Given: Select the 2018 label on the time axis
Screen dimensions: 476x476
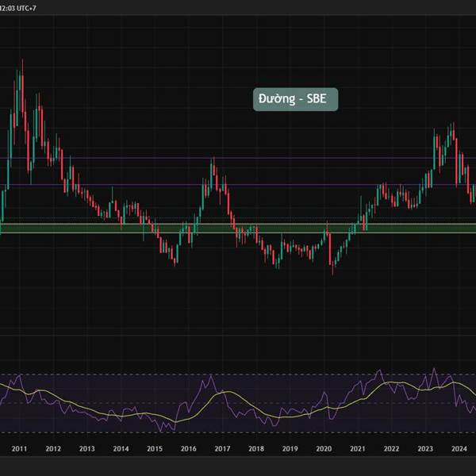Looking at the screenshot, I should [256, 449].
